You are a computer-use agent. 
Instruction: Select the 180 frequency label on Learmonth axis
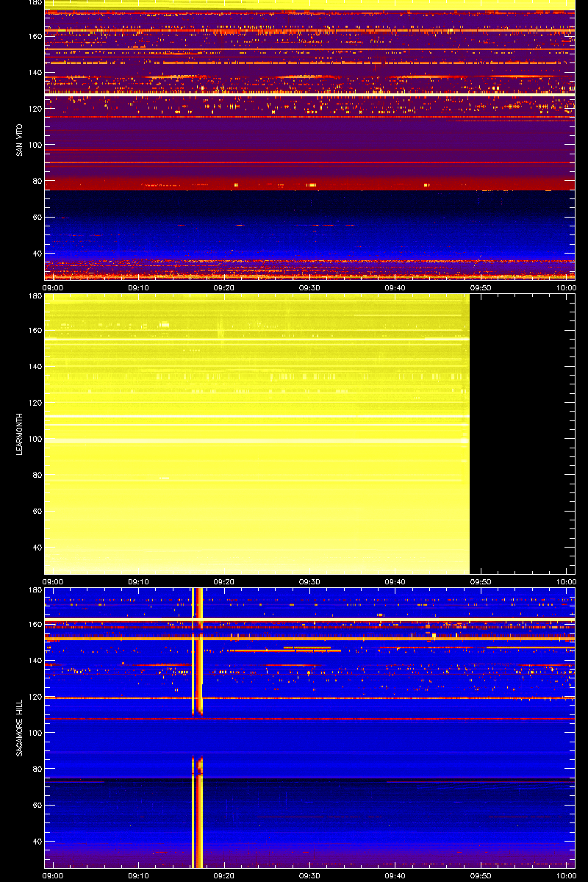tap(34, 296)
